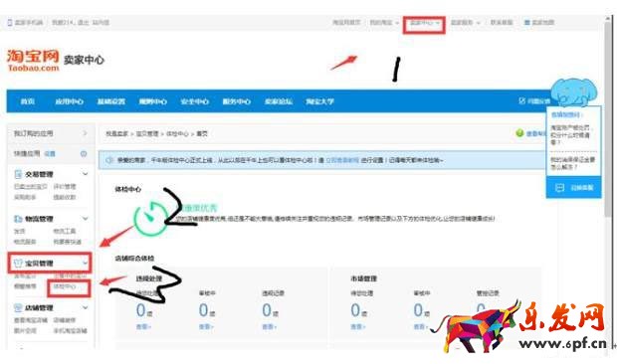617x364 pixels.
Task: Open the 卖家中心 dropdown in top bar
Action: click(424, 23)
